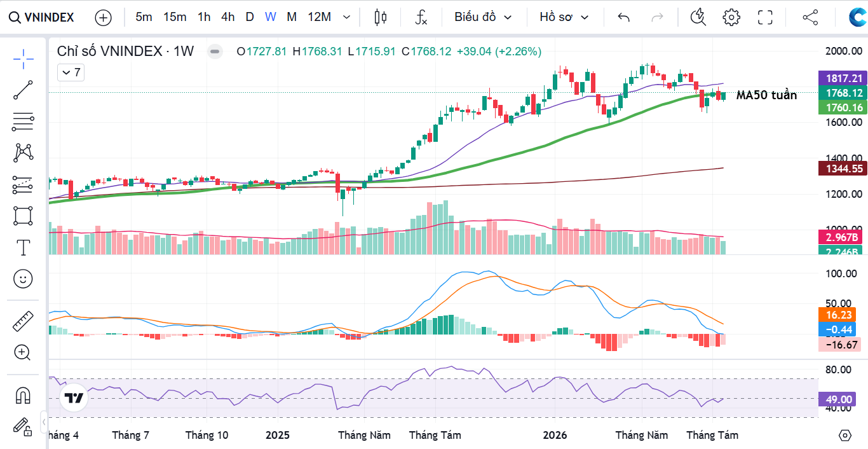The image size is (868, 449).
Task: Open quick search lightning magnifier
Action: pos(698,17)
